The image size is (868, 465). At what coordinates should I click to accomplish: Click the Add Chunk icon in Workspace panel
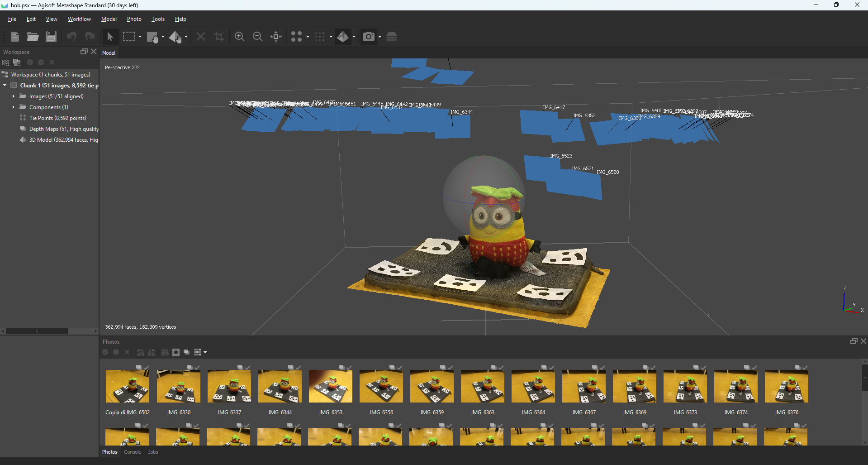(5, 62)
